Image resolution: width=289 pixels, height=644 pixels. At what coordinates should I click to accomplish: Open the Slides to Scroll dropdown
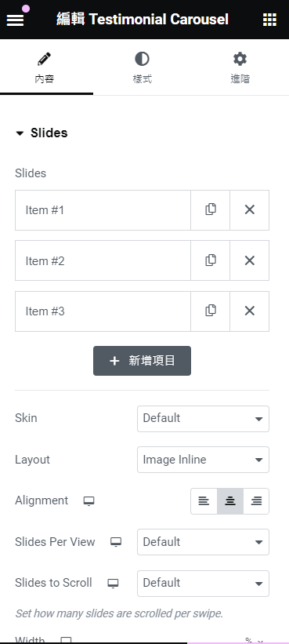(204, 584)
